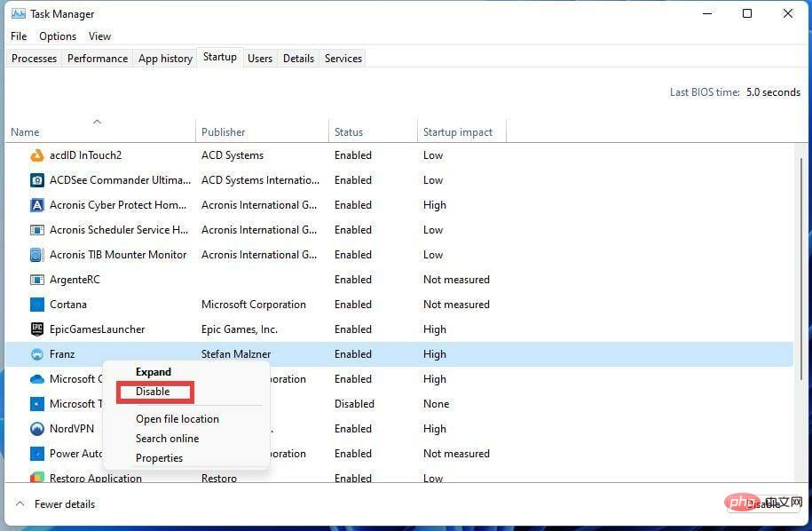
Task: Click the Franz app icon
Action: point(36,354)
